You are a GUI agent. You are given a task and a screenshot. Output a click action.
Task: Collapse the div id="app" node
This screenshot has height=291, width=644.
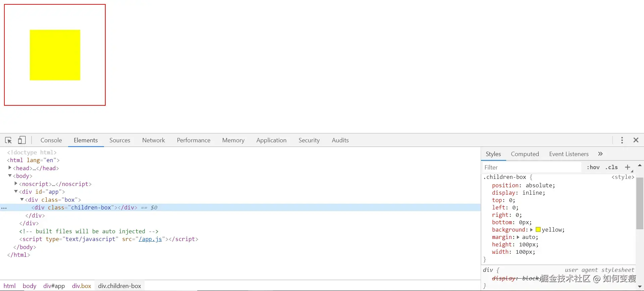tap(16, 191)
